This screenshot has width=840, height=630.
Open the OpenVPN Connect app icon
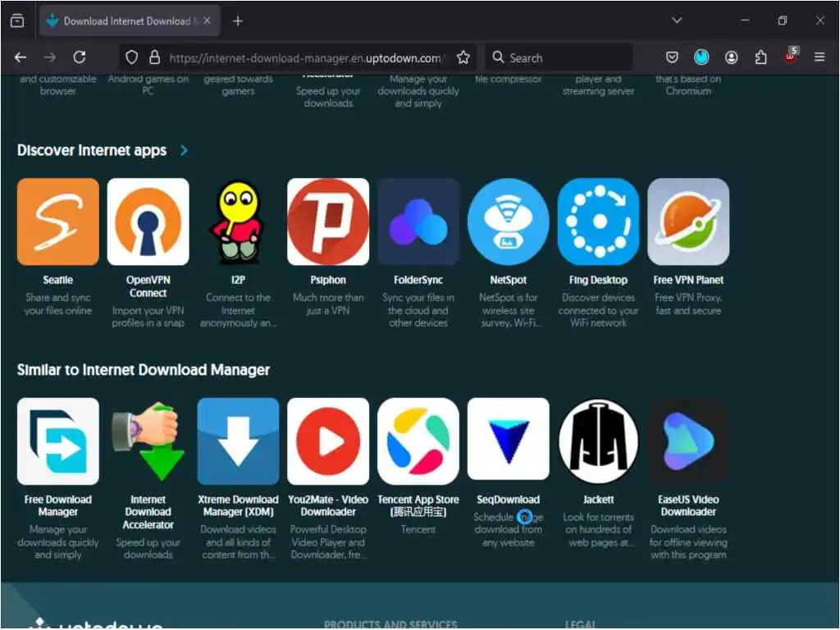point(148,221)
